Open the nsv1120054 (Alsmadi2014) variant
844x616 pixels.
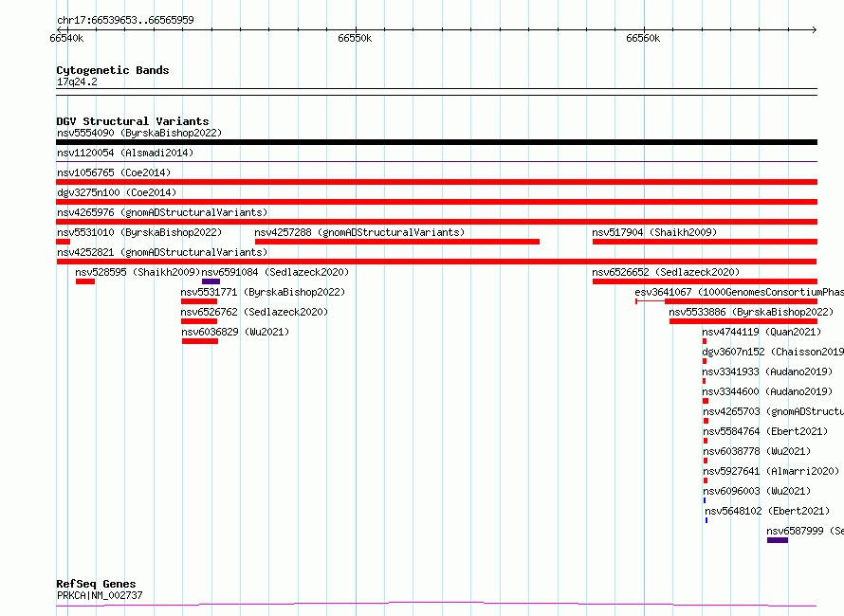point(125,153)
